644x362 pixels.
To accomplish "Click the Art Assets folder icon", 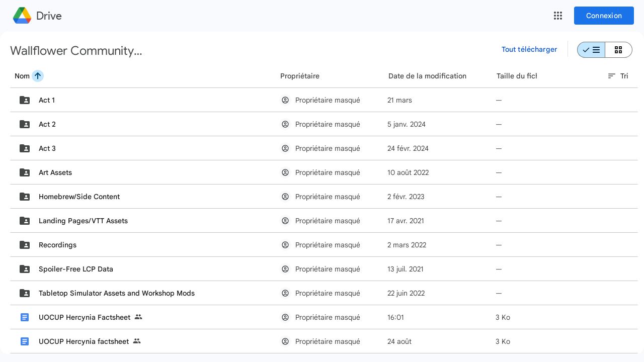I will pyautogui.click(x=25, y=172).
